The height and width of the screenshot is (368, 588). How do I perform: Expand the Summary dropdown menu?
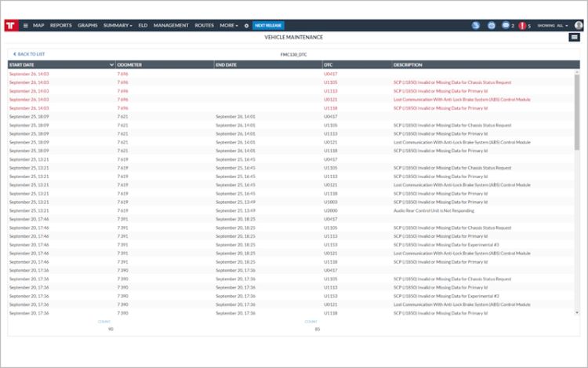(x=118, y=25)
